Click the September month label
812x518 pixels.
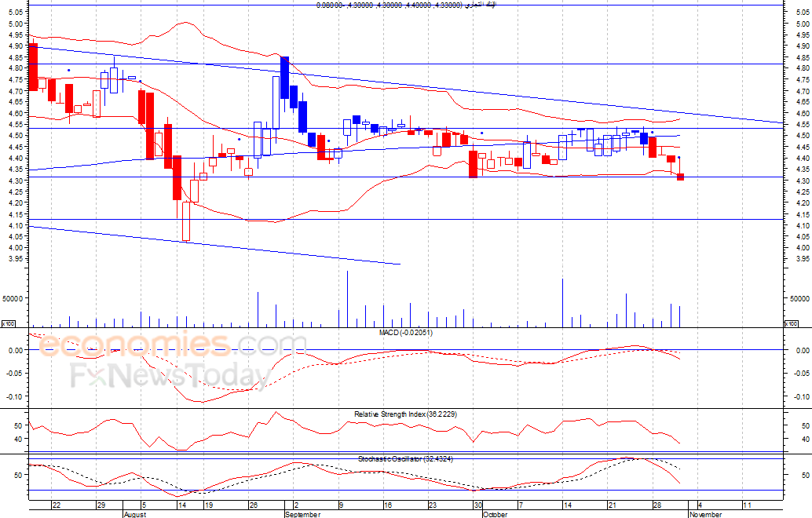[x=302, y=514]
